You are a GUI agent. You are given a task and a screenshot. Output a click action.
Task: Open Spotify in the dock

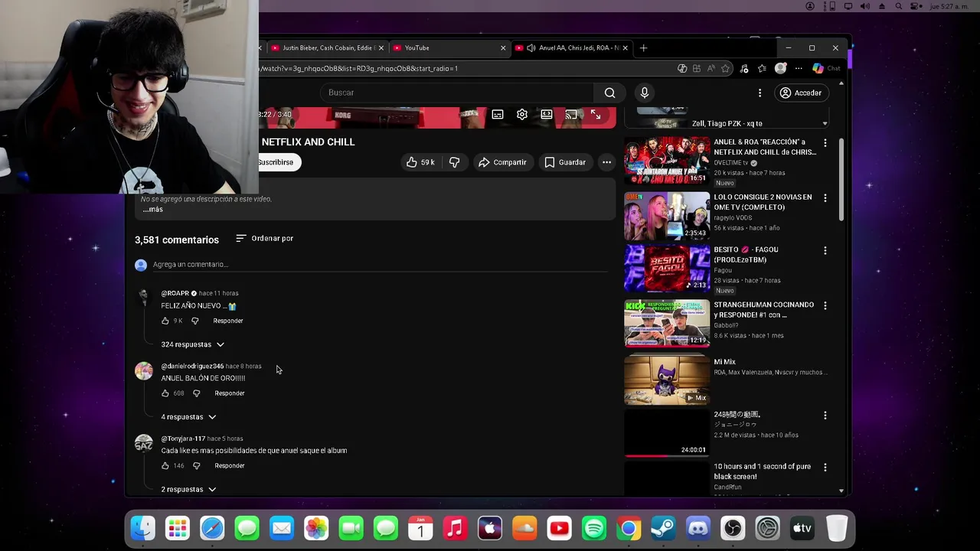coord(594,528)
